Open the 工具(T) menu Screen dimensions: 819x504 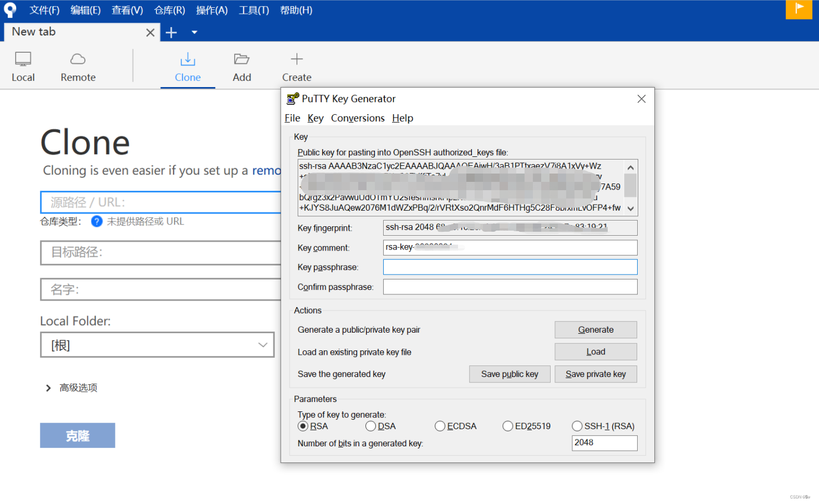tap(254, 10)
